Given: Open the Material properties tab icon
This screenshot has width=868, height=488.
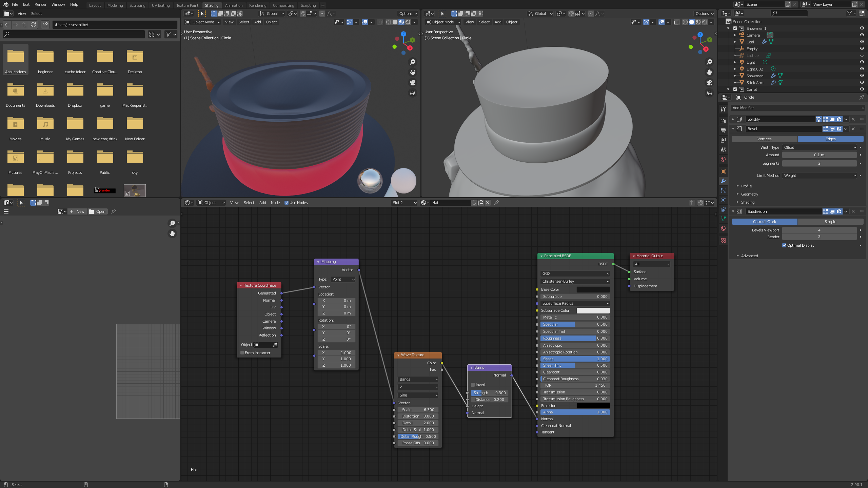Looking at the screenshot, I should pos(723,228).
